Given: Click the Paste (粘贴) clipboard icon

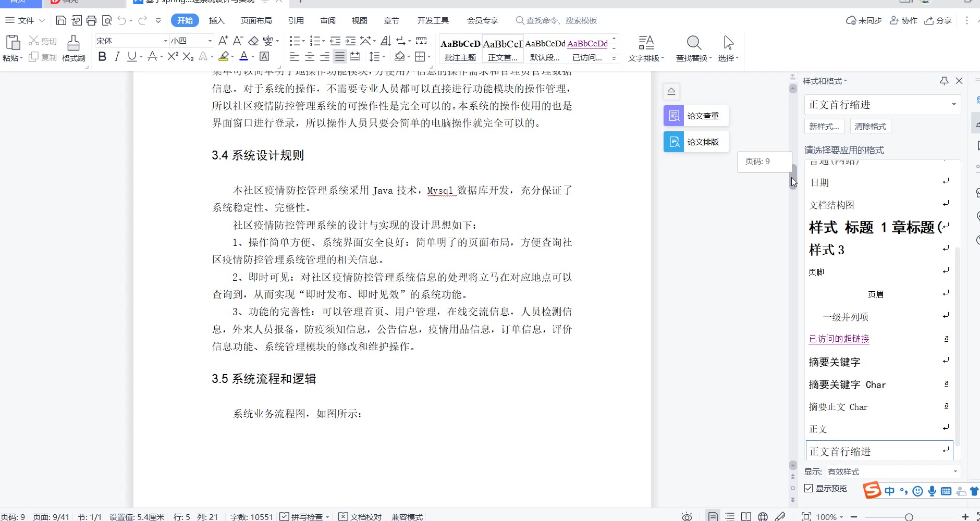Looking at the screenshot, I should pos(13,42).
